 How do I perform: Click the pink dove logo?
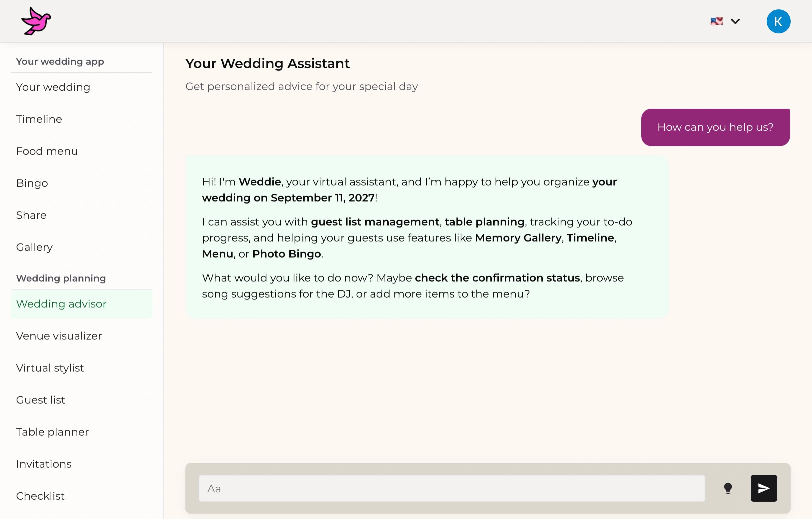(36, 21)
